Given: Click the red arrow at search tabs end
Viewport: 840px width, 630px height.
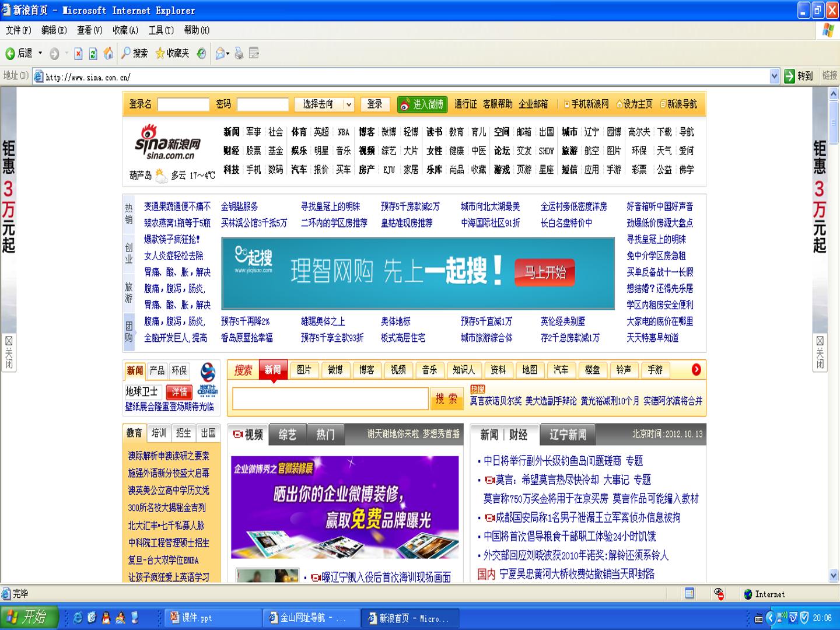Looking at the screenshot, I should 696,369.
